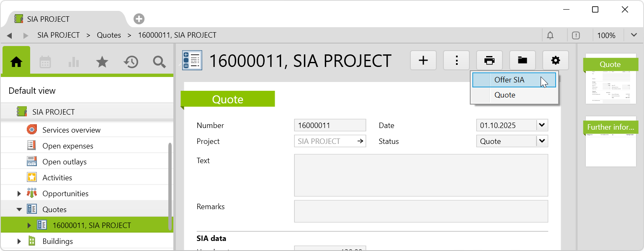
Task: Open the favorites star icon
Action: (x=102, y=62)
